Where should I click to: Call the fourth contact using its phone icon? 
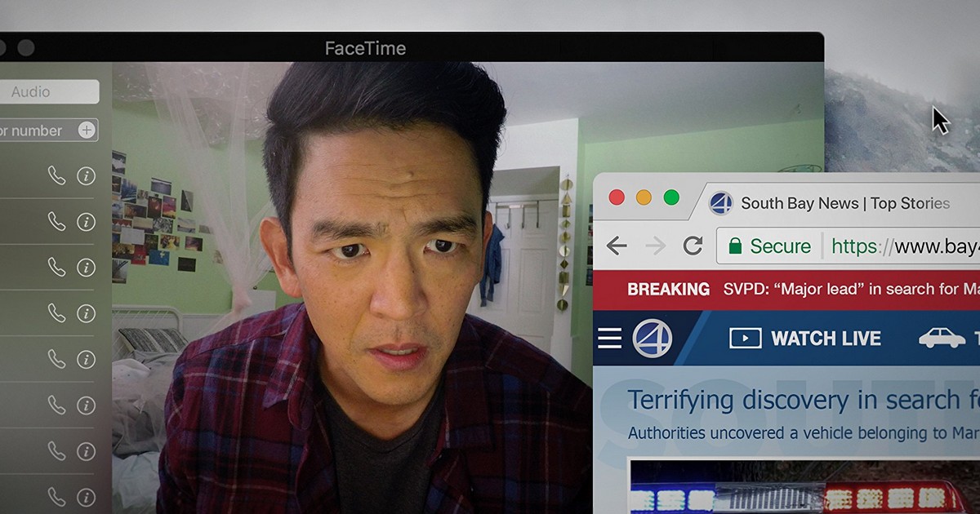click(56, 312)
